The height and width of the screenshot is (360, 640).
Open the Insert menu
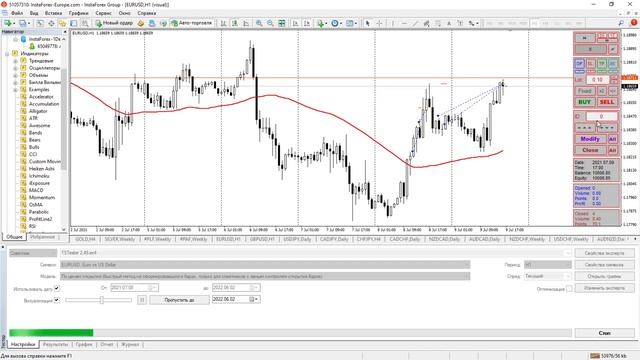tap(53, 13)
